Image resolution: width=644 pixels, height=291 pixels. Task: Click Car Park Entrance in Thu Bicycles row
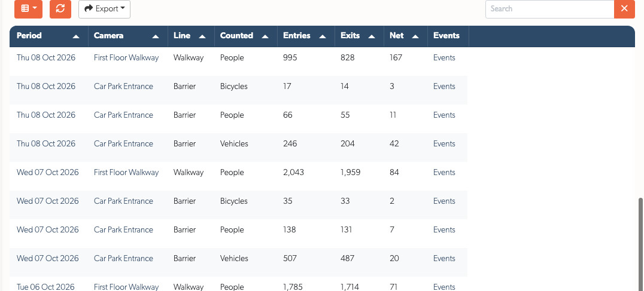pyautogui.click(x=123, y=87)
